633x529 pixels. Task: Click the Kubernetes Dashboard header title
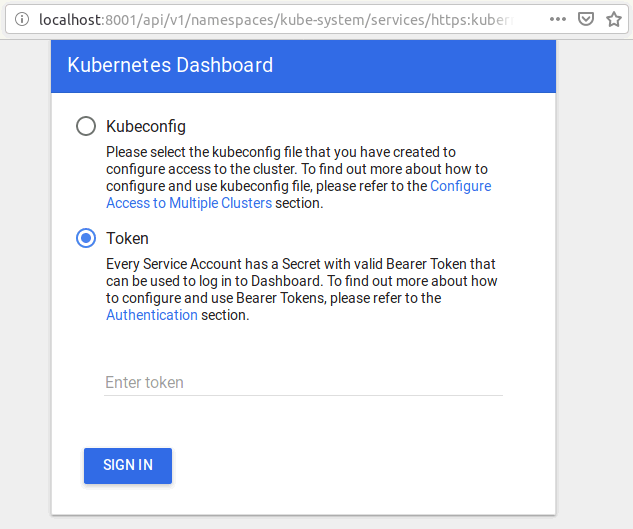click(x=170, y=66)
